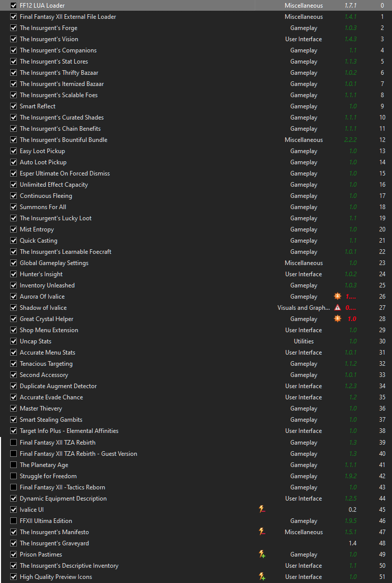Image resolution: width=392 pixels, height=583 pixels.
Task: Select The Insurgent's Chain Benefits mod name
Action: pos(60,129)
